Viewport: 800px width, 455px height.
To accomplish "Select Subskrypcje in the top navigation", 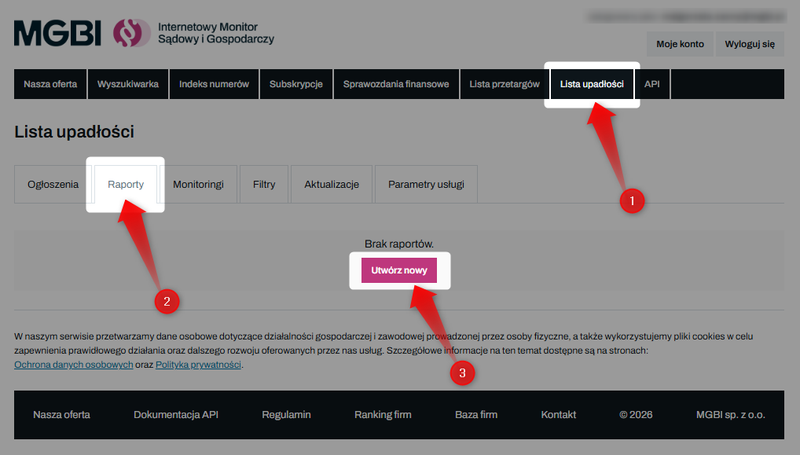I will click(x=296, y=84).
